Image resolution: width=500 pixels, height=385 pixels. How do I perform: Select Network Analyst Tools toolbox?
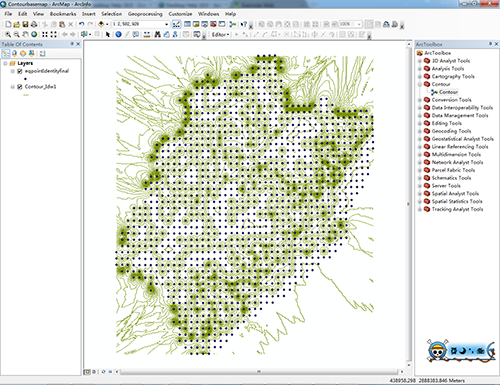click(457, 162)
